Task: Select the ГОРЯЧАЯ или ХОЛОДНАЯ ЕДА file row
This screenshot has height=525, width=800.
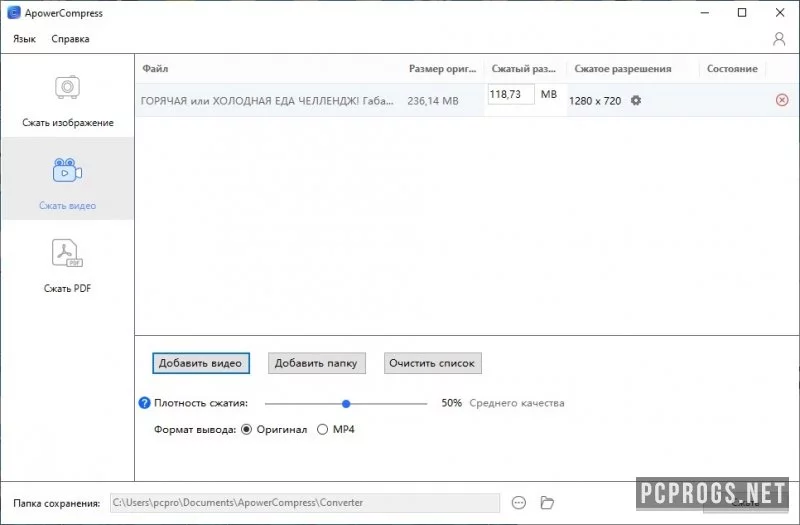Action: (467, 101)
